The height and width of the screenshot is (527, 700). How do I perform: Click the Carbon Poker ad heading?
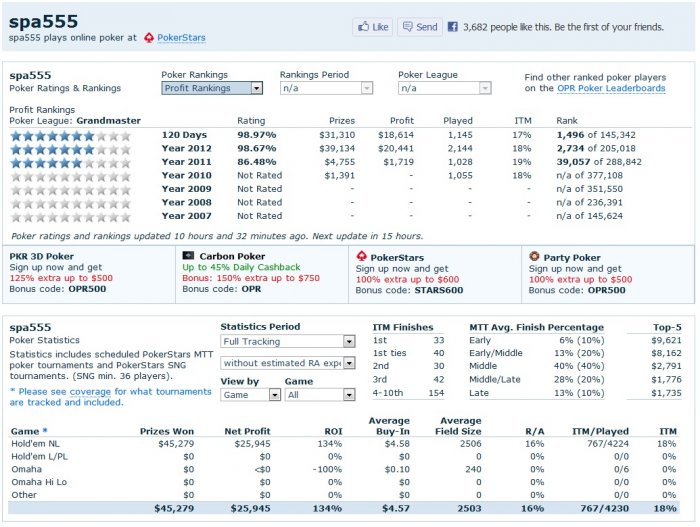click(232, 256)
